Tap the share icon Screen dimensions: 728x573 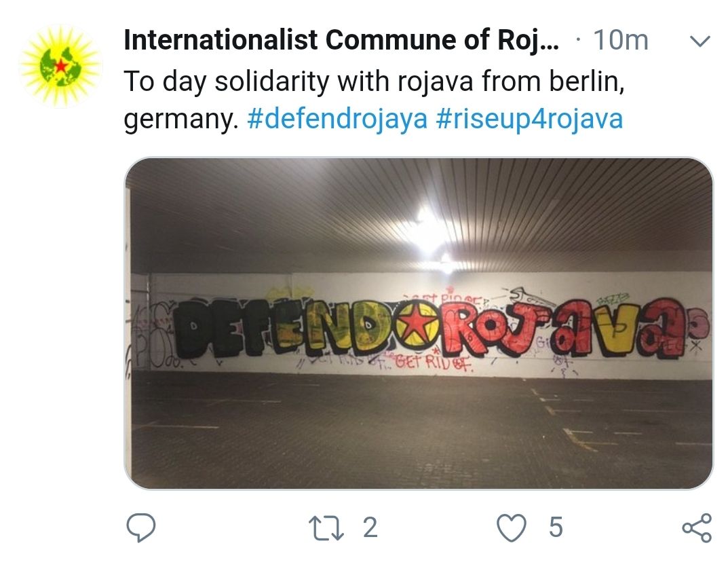coord(697,528)
